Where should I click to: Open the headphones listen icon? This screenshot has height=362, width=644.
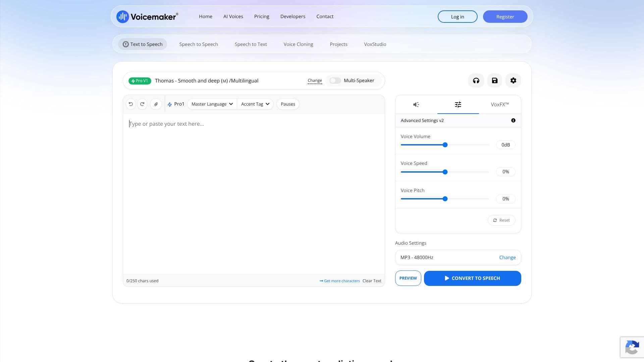click(x=476, y=80)
